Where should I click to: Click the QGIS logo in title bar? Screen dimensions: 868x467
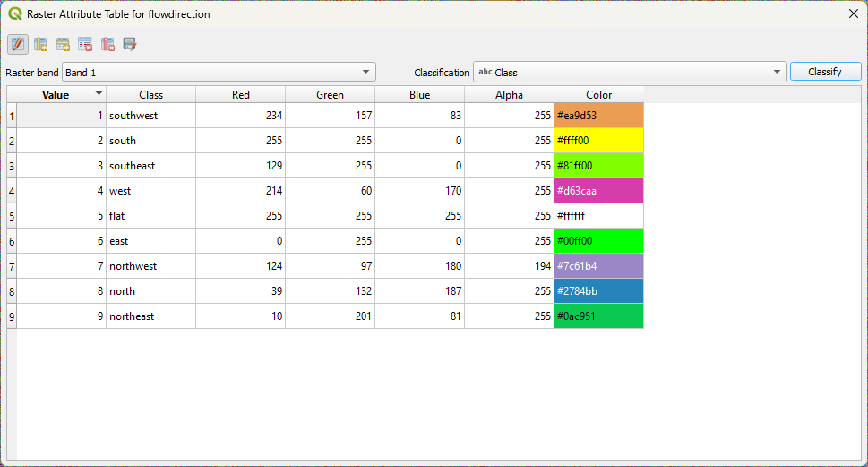coord(14,13)
